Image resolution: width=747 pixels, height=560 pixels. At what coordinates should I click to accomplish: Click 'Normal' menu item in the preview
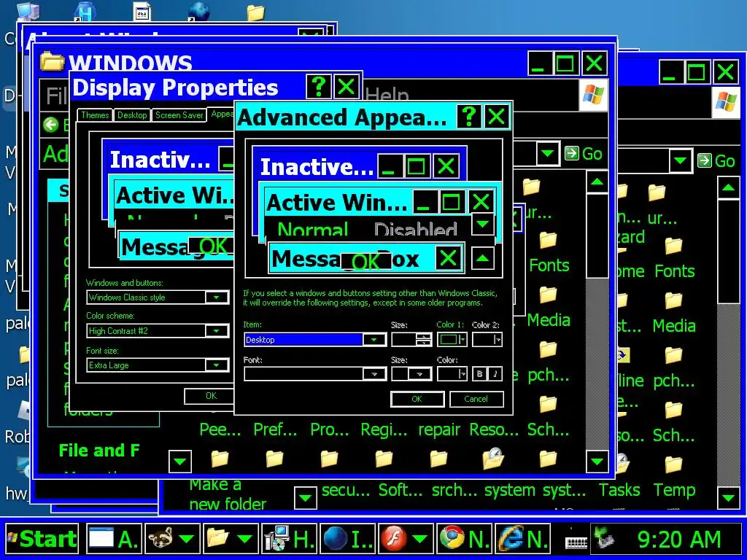312,230
